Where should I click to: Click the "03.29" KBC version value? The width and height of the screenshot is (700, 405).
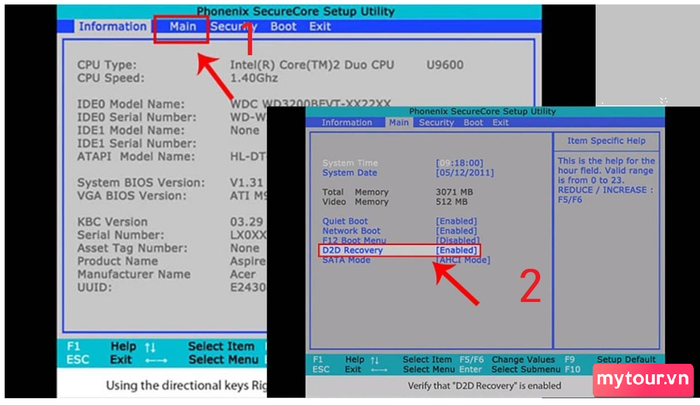(x=246, y=222)
